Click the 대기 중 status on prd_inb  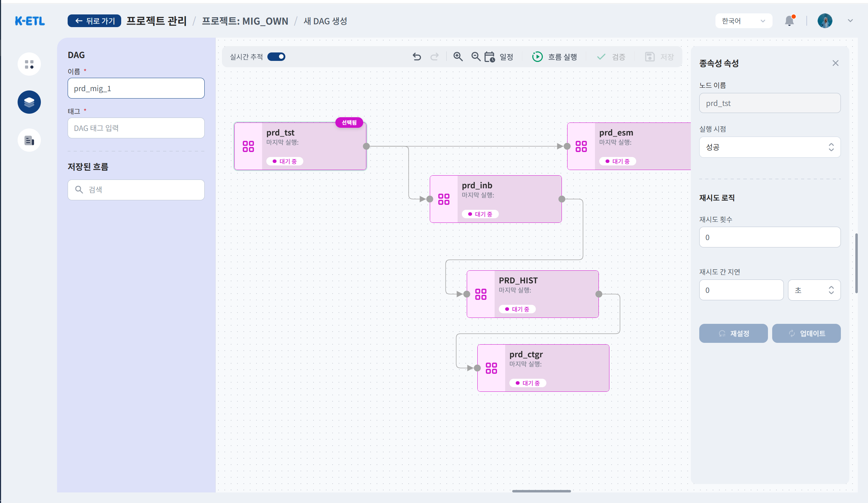(480, 214)
